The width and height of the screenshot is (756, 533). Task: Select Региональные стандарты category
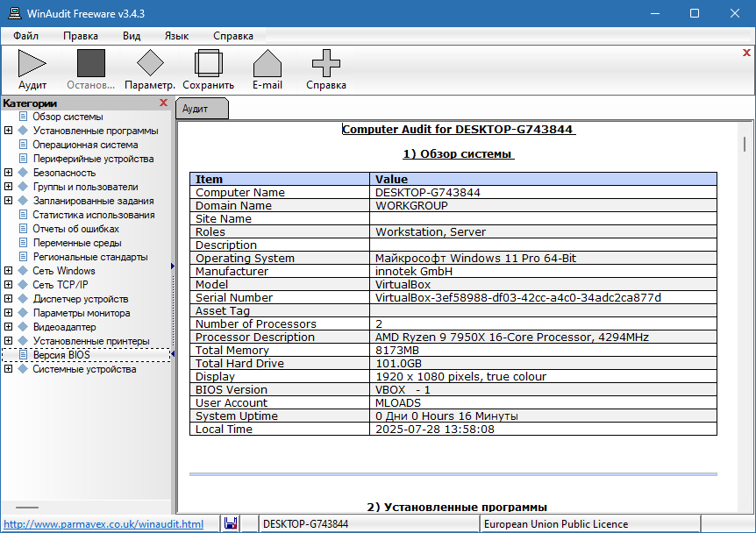coord(90,257)
